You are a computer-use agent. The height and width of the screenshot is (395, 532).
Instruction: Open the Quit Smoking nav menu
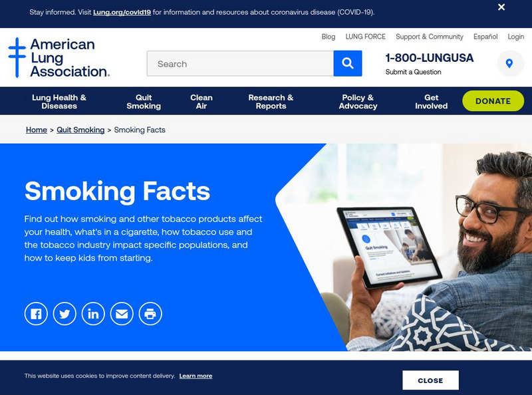point(144,102)
